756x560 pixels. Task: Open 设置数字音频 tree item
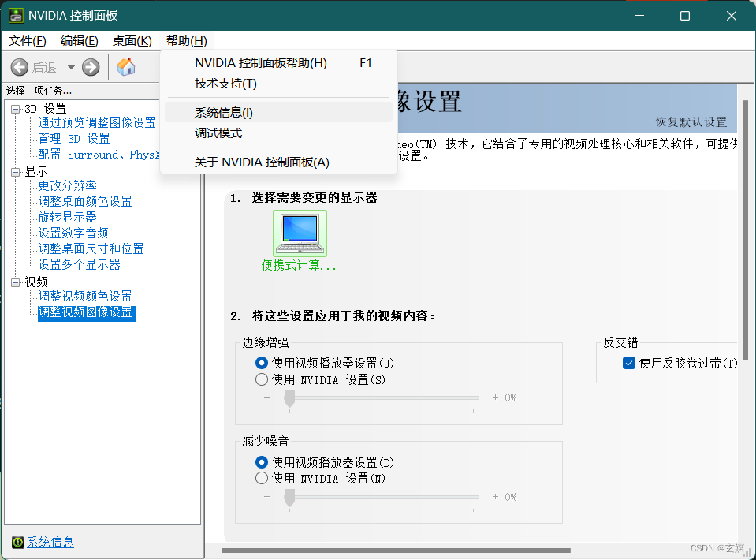tap(73, 233)
